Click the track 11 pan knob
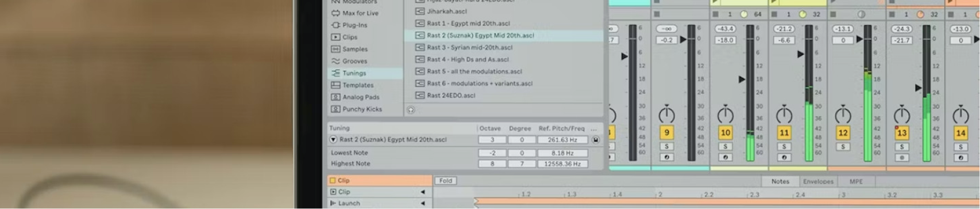Image resolution: width=980 pixels, height=209 pixels. point(784,115)
